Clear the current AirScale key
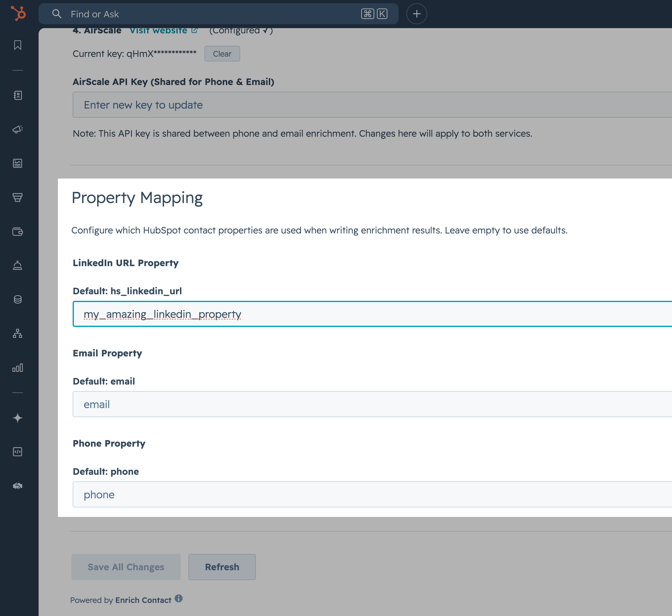Screen dimensions: 672x616 pyautogui.click(x=222, y=54)
